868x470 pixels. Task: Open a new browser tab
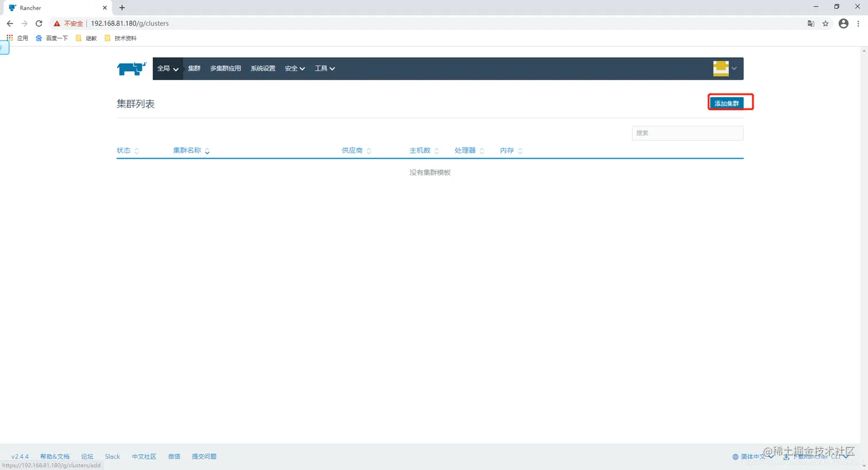pos(122,7)
